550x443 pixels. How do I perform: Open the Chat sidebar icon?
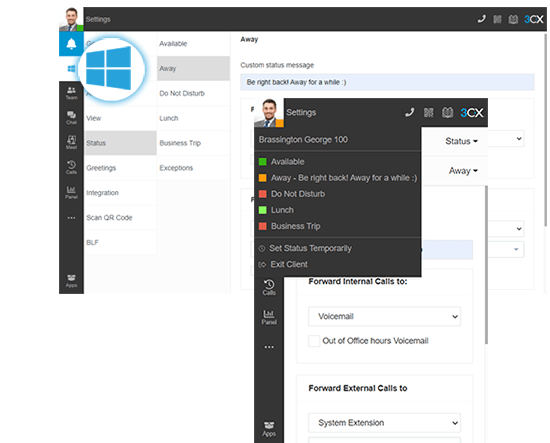tap(71, 118)
